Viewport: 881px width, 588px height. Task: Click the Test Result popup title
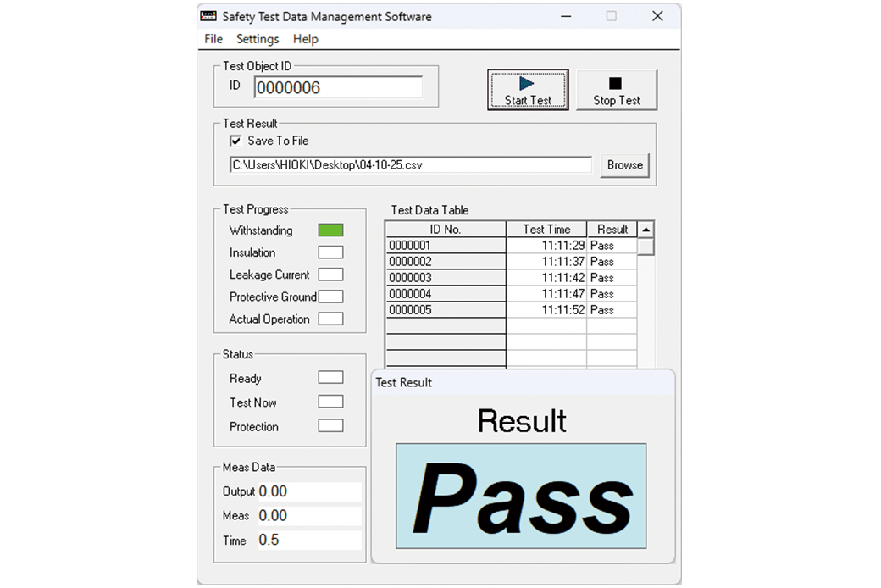403,382
